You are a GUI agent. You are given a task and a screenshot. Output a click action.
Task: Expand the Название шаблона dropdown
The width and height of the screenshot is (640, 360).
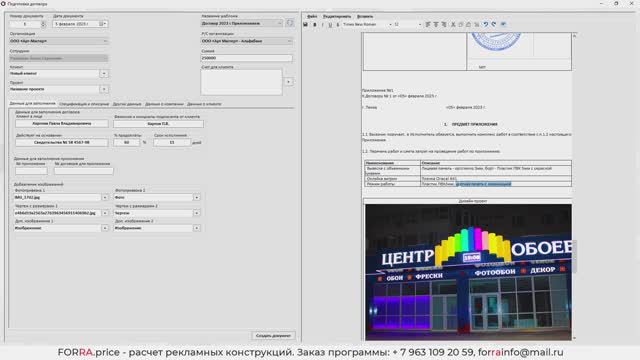pos(242,23)
